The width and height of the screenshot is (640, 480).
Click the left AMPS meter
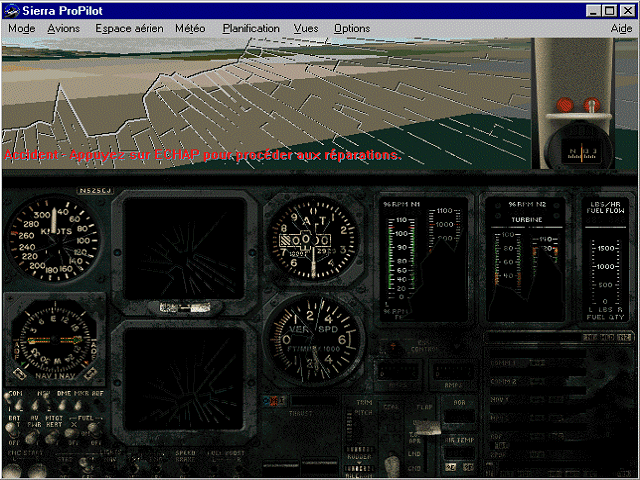pos(398,373)
